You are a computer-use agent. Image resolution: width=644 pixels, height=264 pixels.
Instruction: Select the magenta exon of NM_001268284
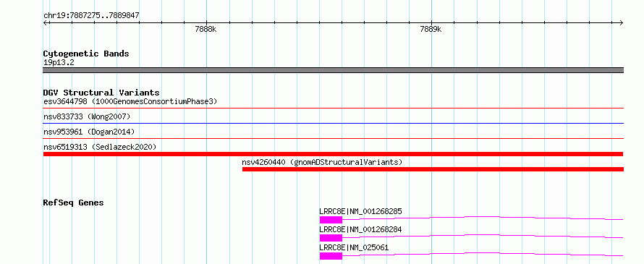point(331,238)
